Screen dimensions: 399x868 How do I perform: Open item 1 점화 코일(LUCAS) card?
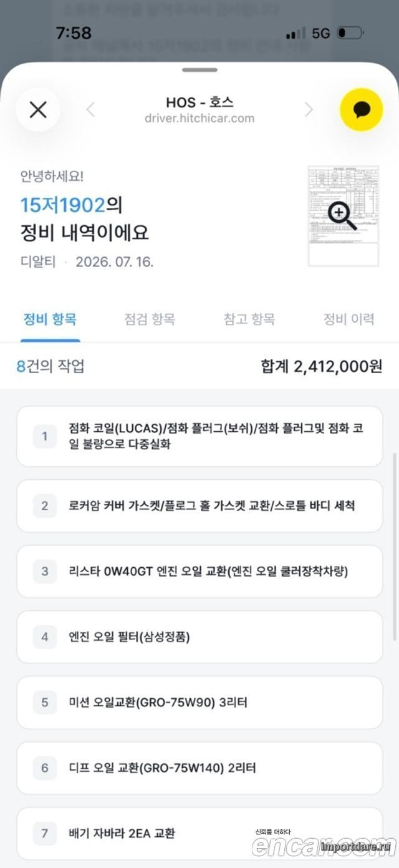click(199, 436)
